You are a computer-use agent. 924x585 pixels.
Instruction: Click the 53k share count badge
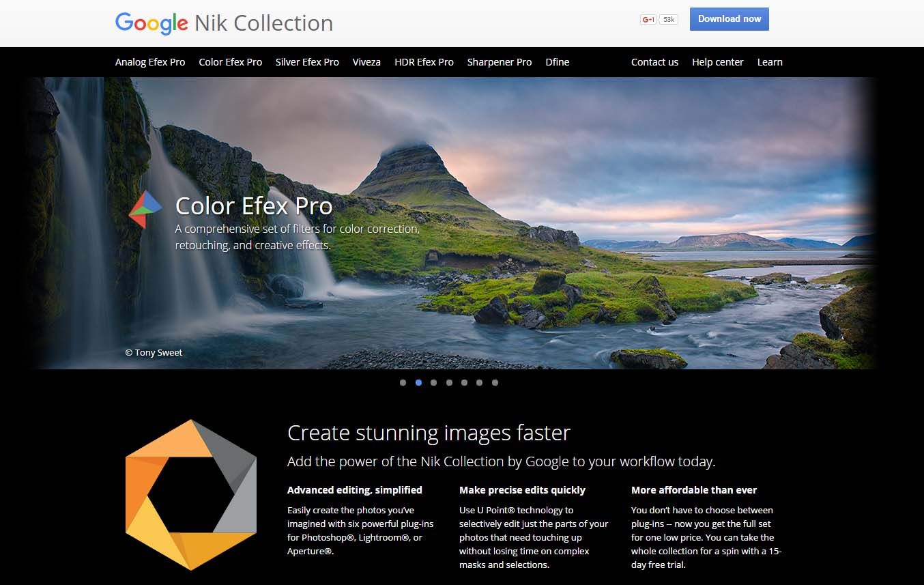669,19
